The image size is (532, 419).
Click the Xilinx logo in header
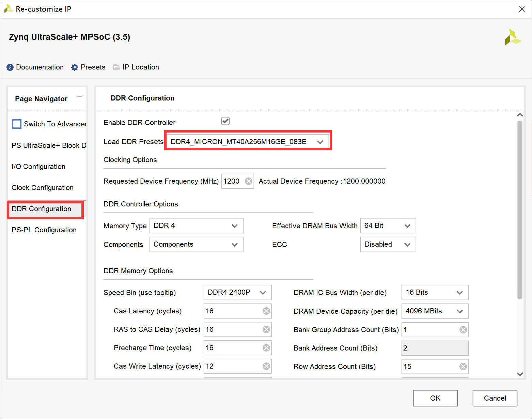pyautogui.click(x=513, y=37)
